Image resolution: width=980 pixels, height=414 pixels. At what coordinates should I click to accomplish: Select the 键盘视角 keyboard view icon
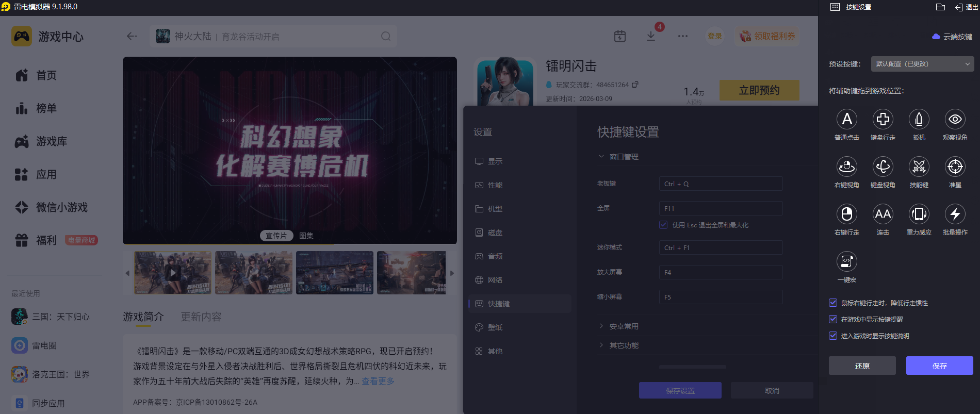883,167
